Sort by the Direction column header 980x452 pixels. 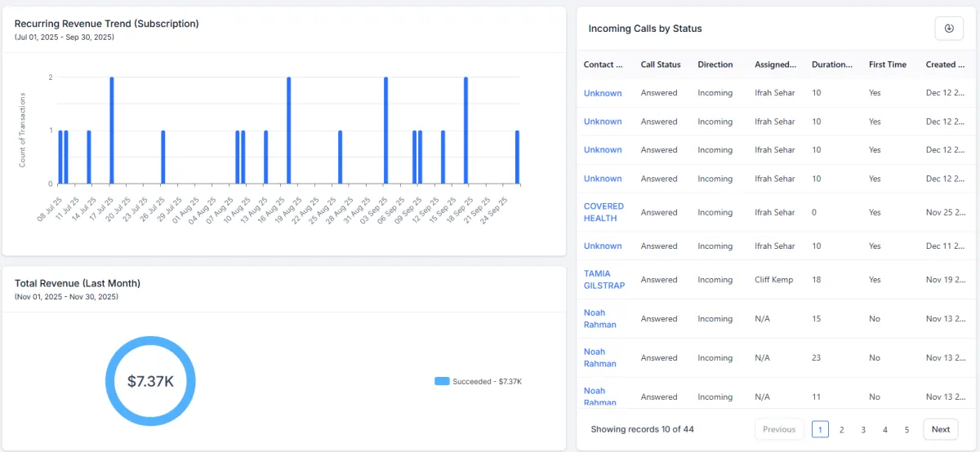(x=715, y=64)
